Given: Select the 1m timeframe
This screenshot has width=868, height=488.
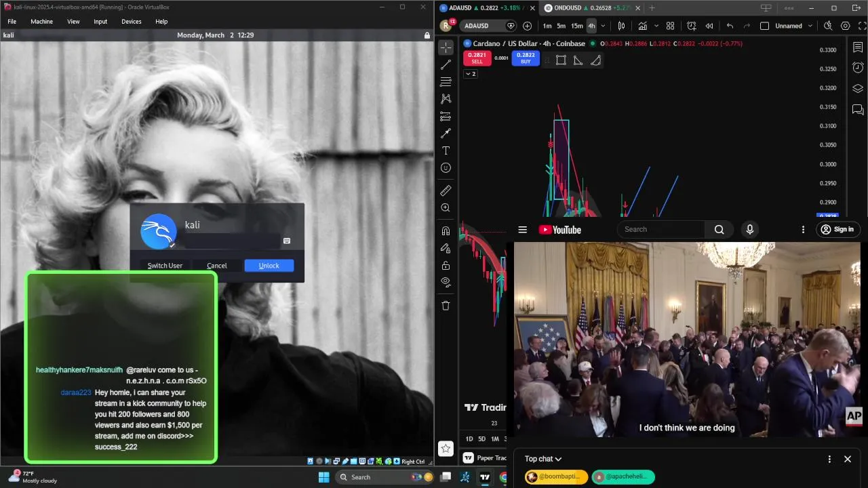Looking at the screenshot, I should 547,26.
